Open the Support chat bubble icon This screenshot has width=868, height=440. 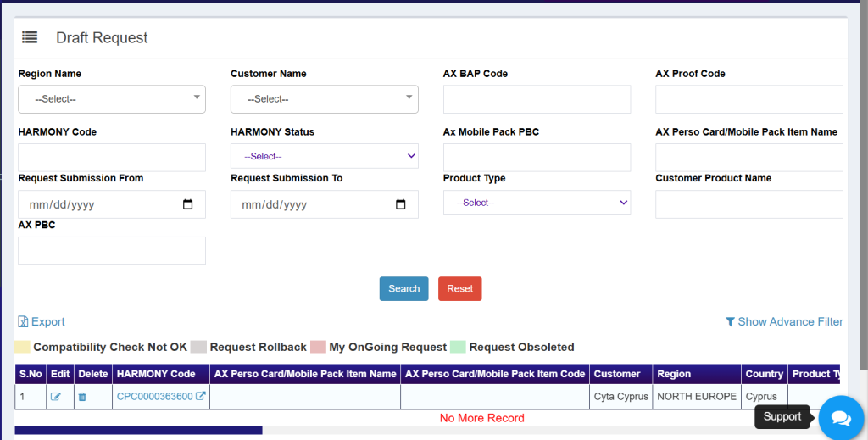click(840, 418)
